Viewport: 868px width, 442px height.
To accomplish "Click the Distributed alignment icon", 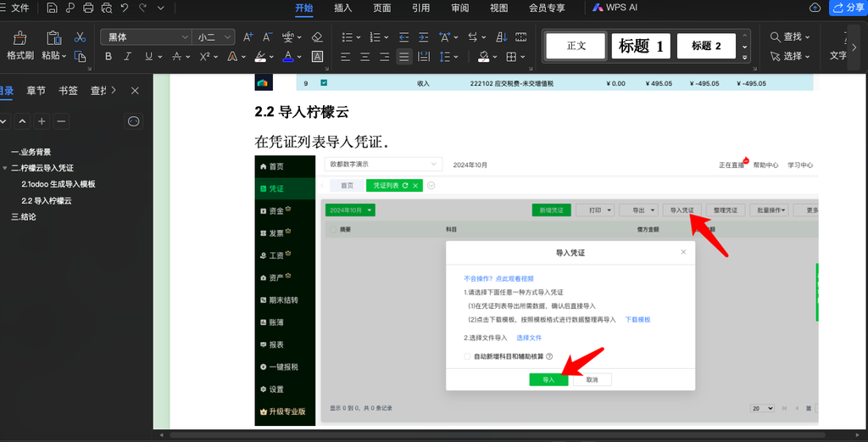I will pyautogui.click(x=424, y=57).
